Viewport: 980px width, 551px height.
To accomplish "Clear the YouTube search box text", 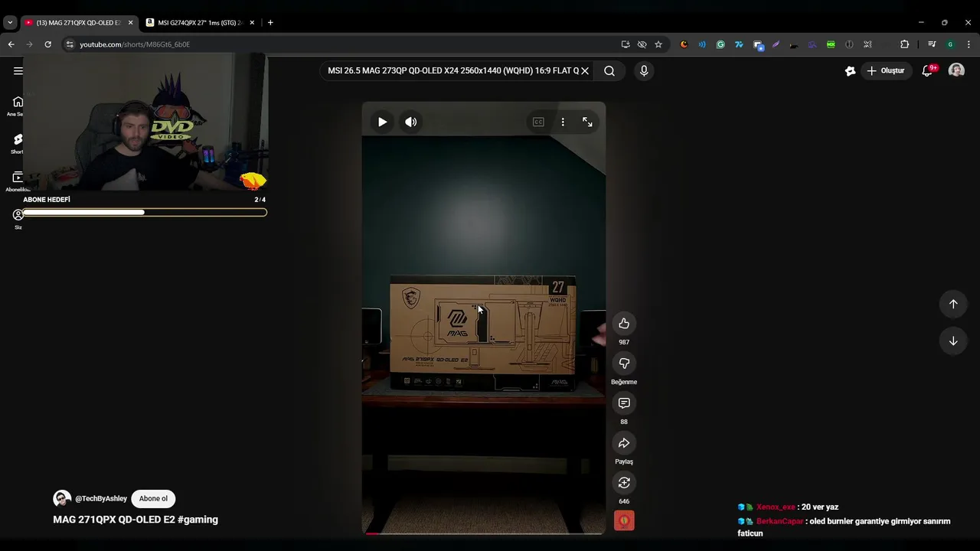I will click(585, 70).
